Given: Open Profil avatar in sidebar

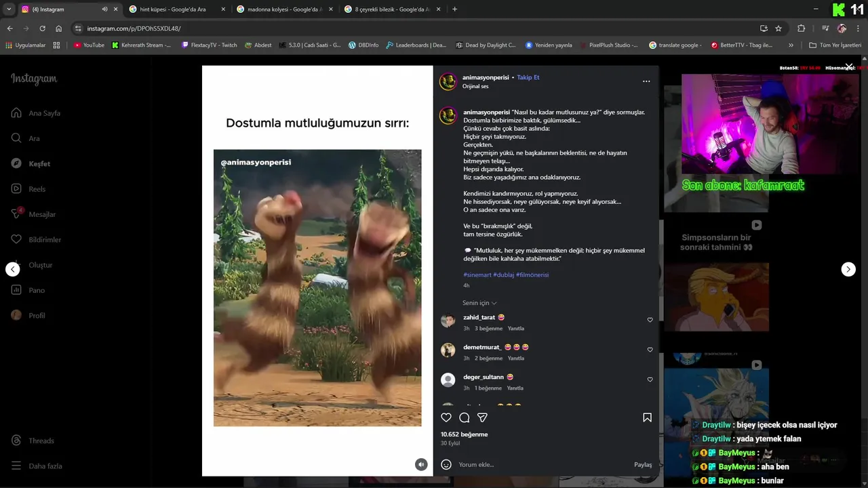Looking at the screenshot, I should click(16, 315).
